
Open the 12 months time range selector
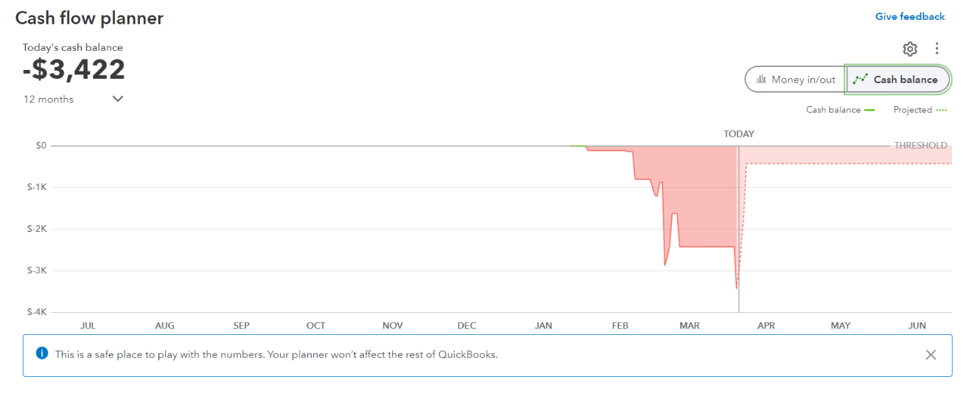pyautogui.click(x=49, y=99)
